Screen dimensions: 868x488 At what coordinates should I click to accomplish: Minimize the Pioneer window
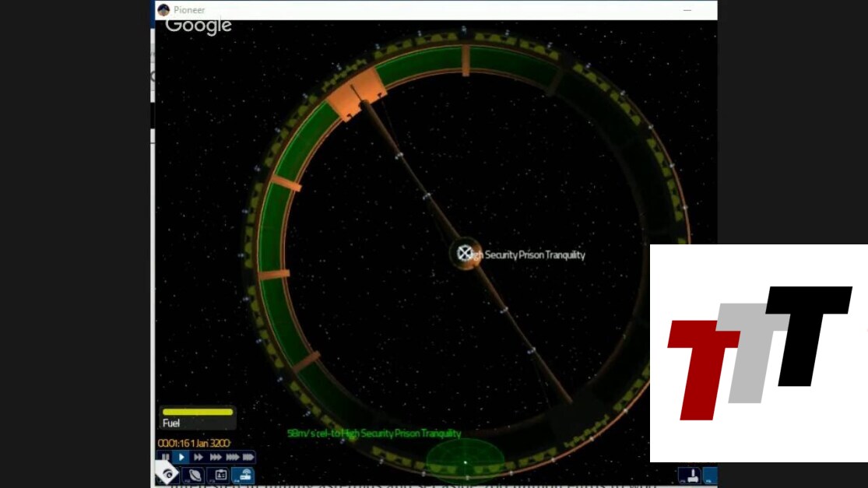click(x=687, y=10)
